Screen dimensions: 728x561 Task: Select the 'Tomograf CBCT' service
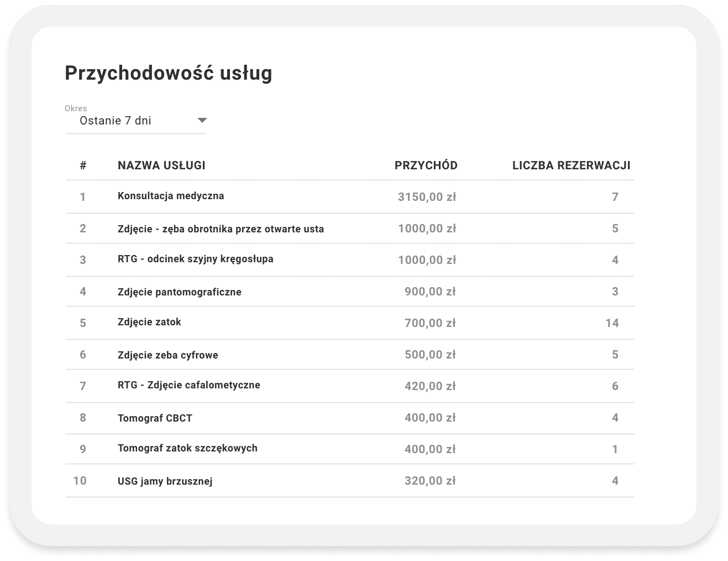(x=155, y=418)
